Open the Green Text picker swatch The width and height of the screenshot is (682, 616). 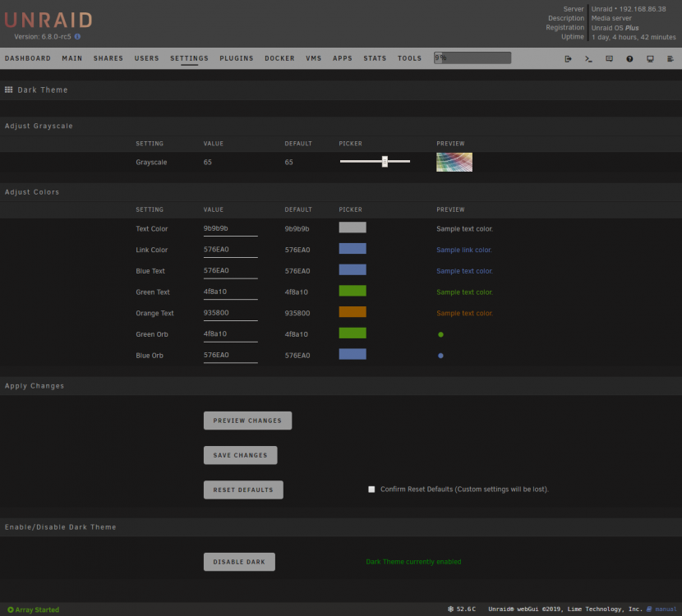[353, 291]
